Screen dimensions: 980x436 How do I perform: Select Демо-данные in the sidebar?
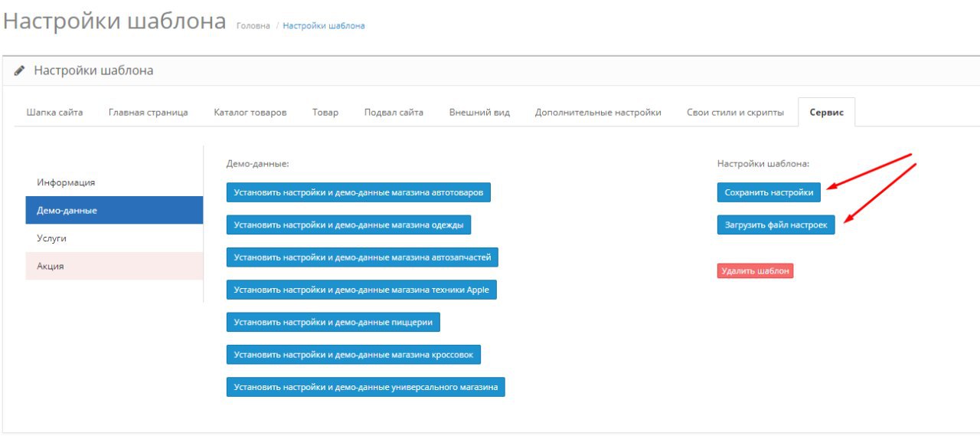coord(114,210)
